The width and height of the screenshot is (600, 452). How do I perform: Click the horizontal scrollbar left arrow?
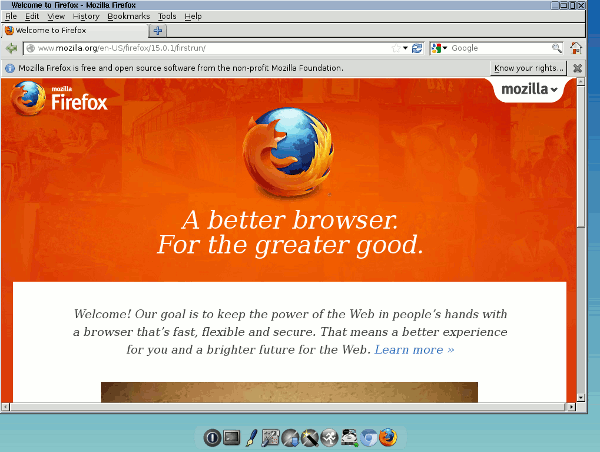(x=5, y=407)
